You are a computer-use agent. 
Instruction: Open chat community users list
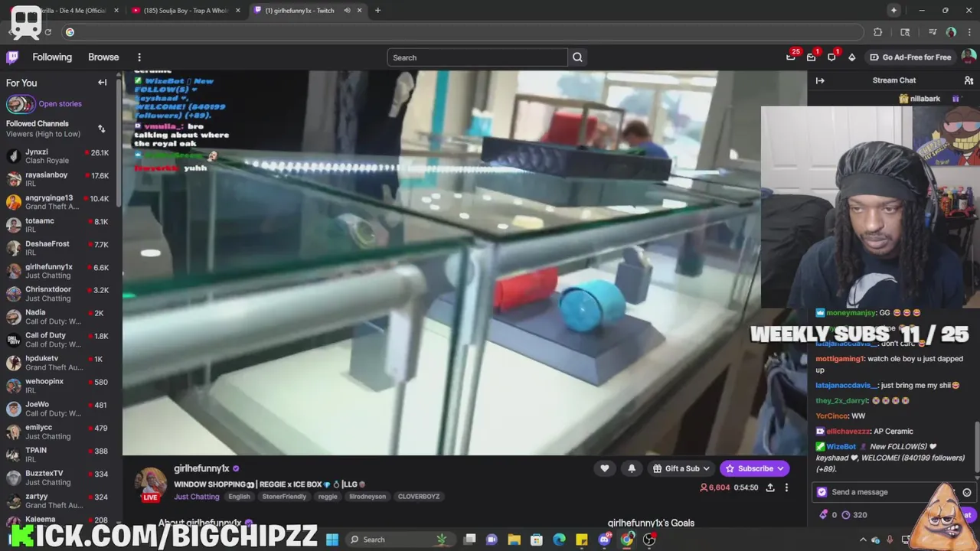[x=969, y=80]
